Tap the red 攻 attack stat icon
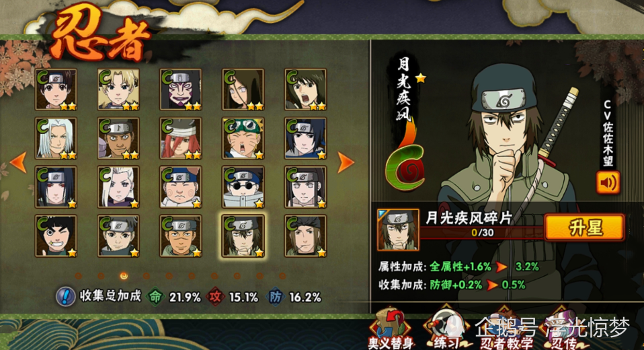This screenshot has height=350, width=644. pos(215,297)
